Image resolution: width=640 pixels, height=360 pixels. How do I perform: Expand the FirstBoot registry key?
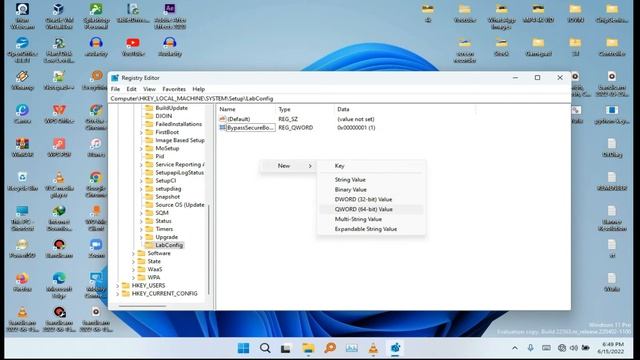141,132
